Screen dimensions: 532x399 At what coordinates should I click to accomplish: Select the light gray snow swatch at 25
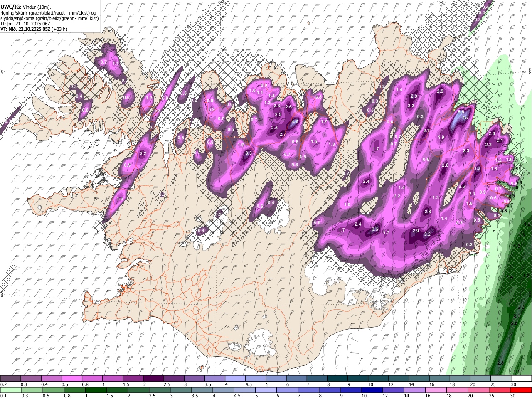coord(501,378)
